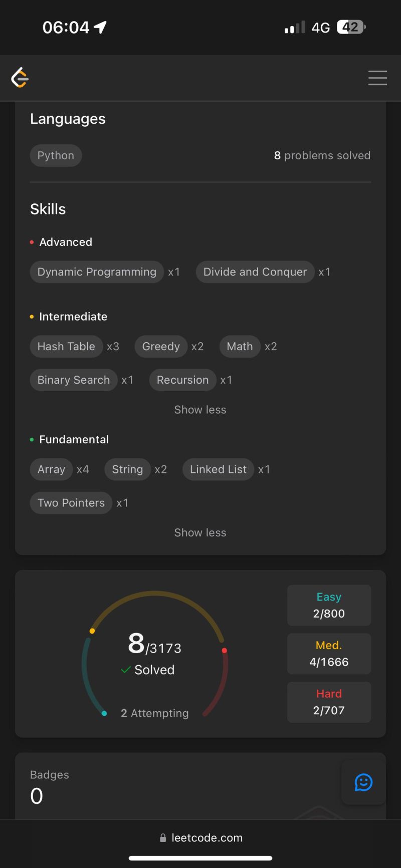The image size is (401, 868).
Task: Open the feedback chat smiley button
Action: (363, 782)
